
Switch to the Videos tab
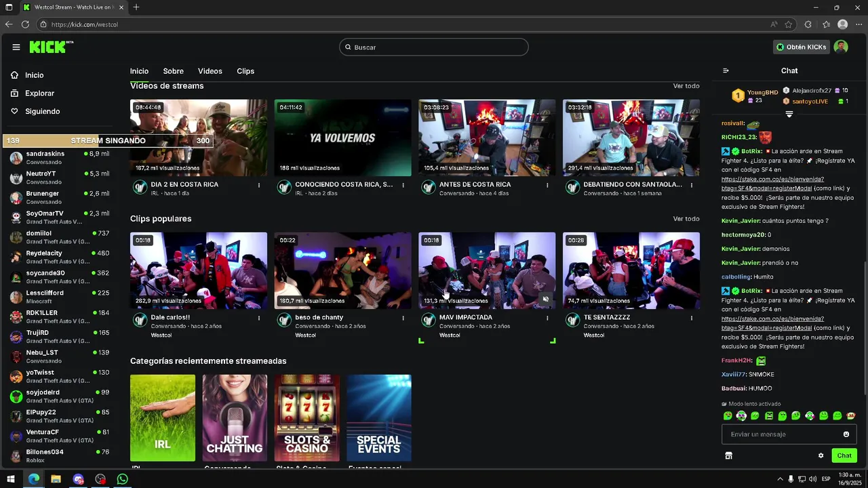point(210,71)
